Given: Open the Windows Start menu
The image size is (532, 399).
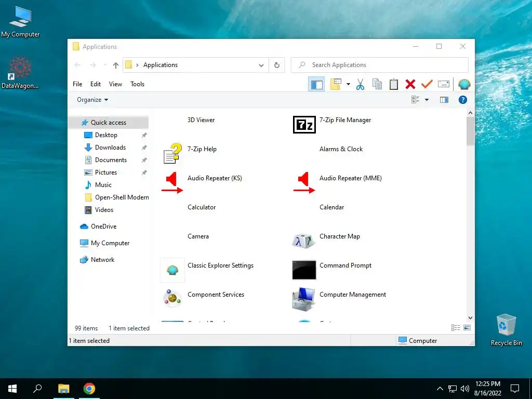Looking at the screenshot, I should (12, 389).
